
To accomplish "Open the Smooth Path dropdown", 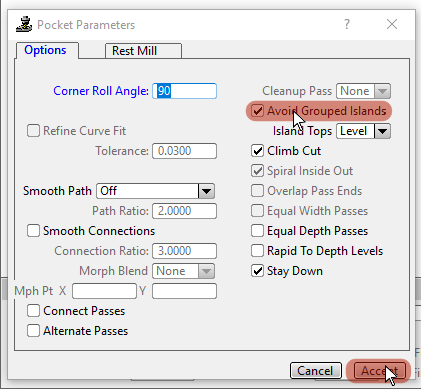I will pos(156,191).
